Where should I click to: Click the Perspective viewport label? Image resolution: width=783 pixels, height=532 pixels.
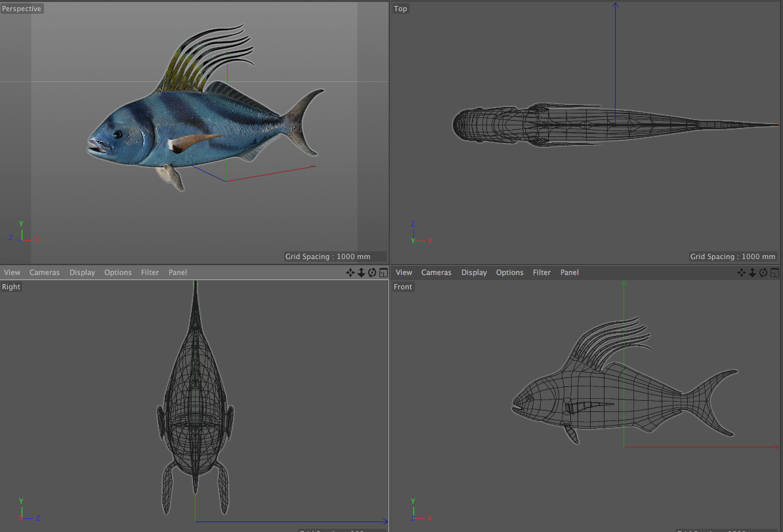22,9
